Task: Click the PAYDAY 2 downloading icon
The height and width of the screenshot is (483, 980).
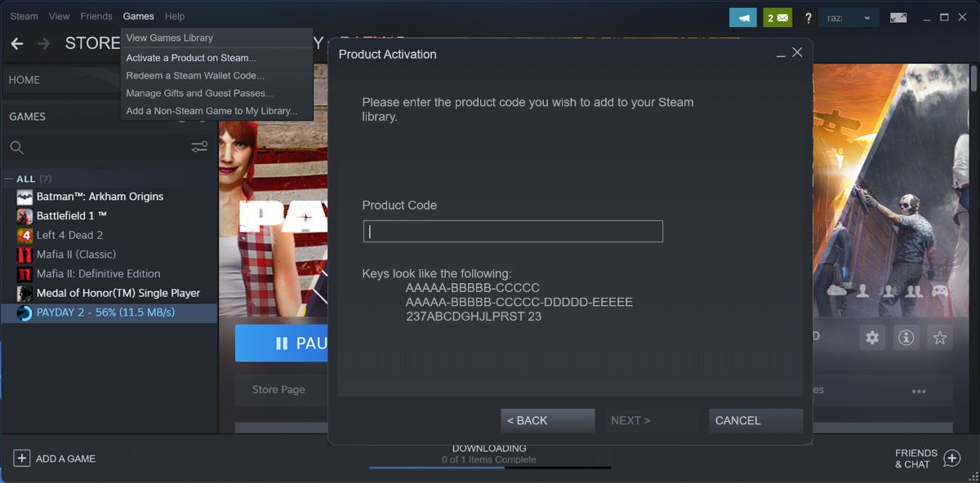Action: click(x=24, y=312)
